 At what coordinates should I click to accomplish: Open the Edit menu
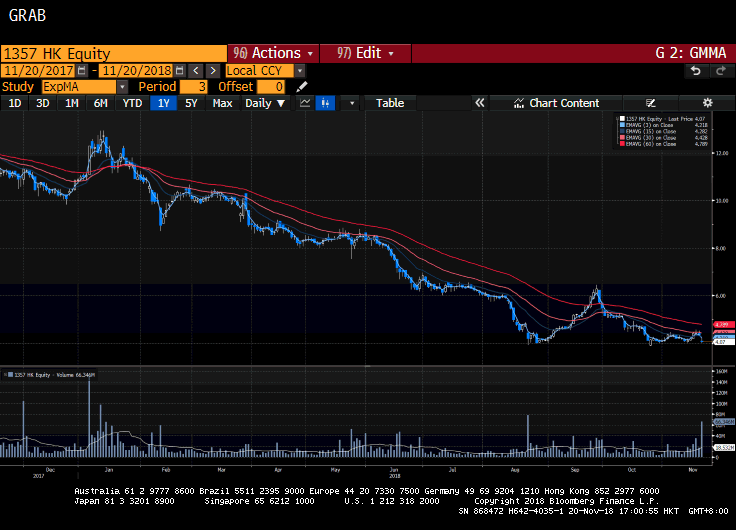point(365,53)
